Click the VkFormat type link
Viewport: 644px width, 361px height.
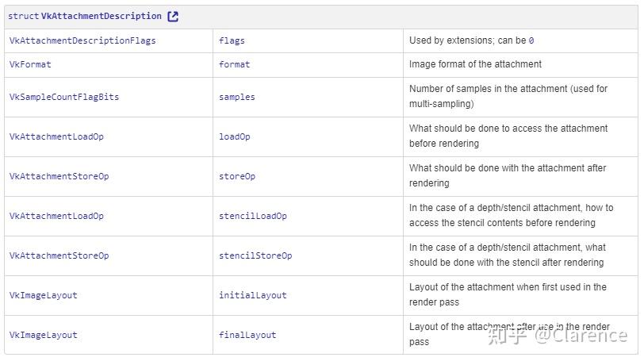coord(30,64)
